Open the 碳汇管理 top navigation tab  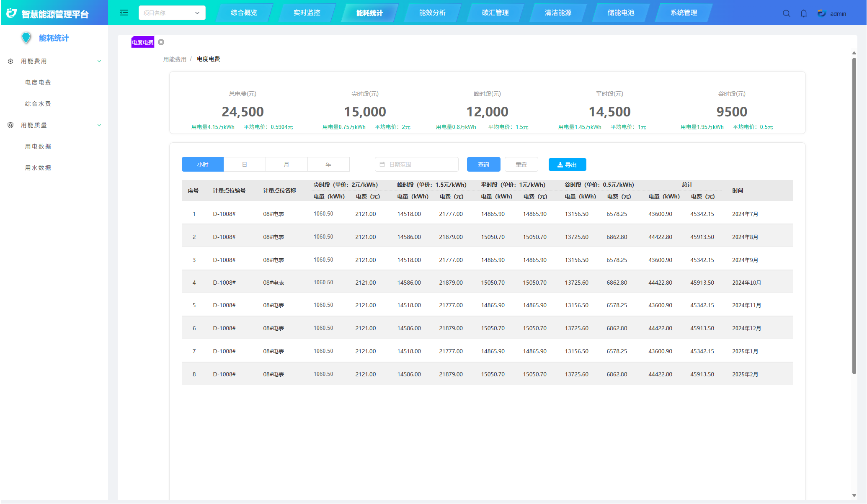click(495, 13)
